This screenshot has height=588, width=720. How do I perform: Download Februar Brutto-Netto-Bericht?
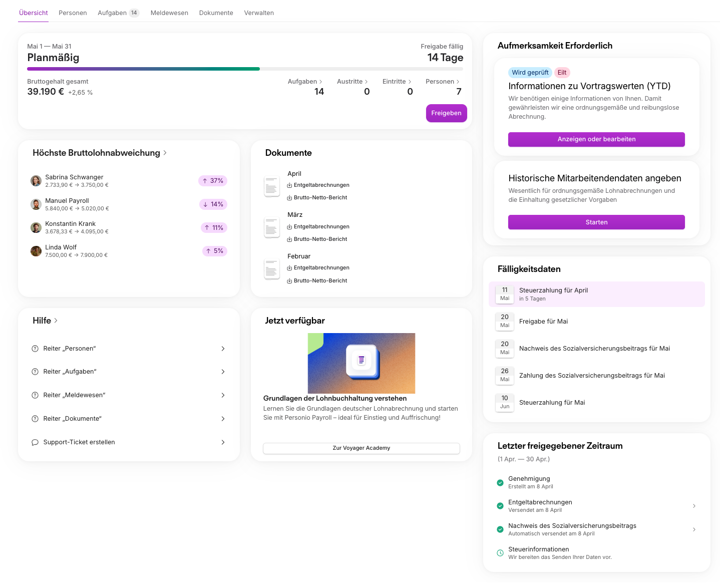pos(317,281)
